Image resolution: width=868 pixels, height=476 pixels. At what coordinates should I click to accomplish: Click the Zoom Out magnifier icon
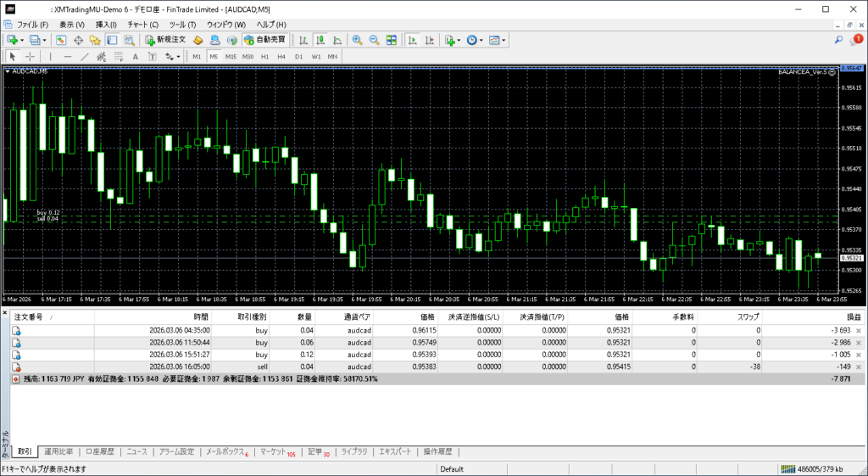374,40
